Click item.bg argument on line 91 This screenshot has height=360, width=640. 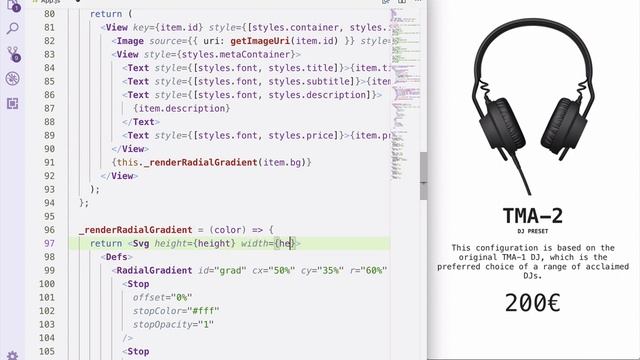point(282,162)
